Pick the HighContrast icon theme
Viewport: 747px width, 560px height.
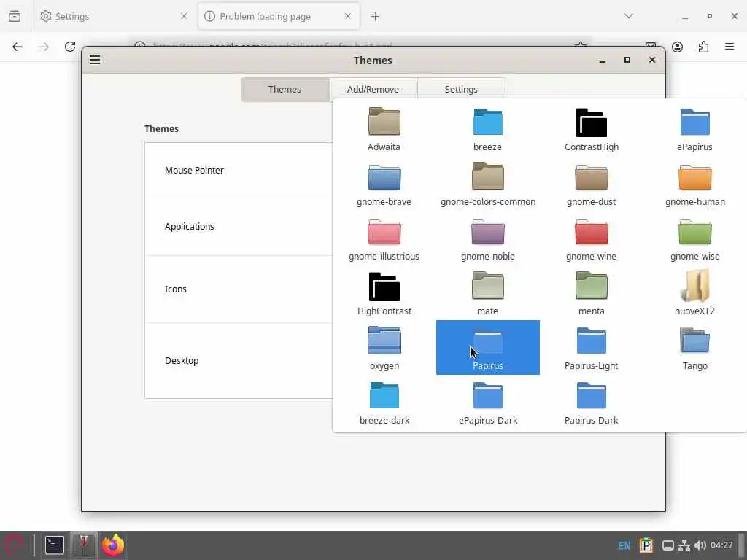(x=384, y=293)
